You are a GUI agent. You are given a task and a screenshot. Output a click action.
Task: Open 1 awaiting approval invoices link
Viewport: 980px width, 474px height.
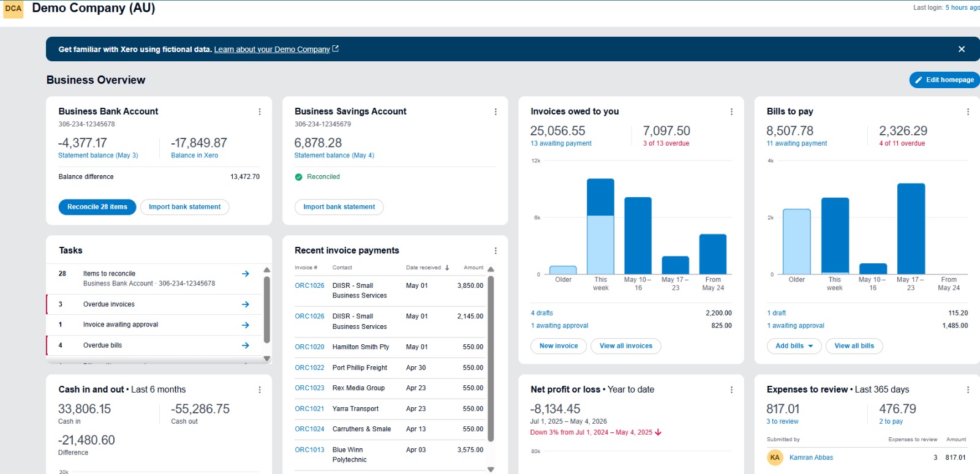pos(560,326)
